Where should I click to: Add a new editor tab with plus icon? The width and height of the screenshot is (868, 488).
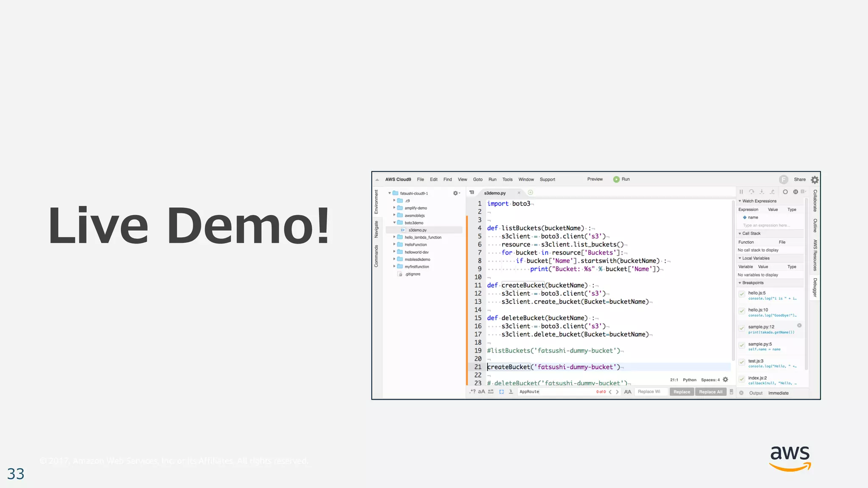[530, 192]
